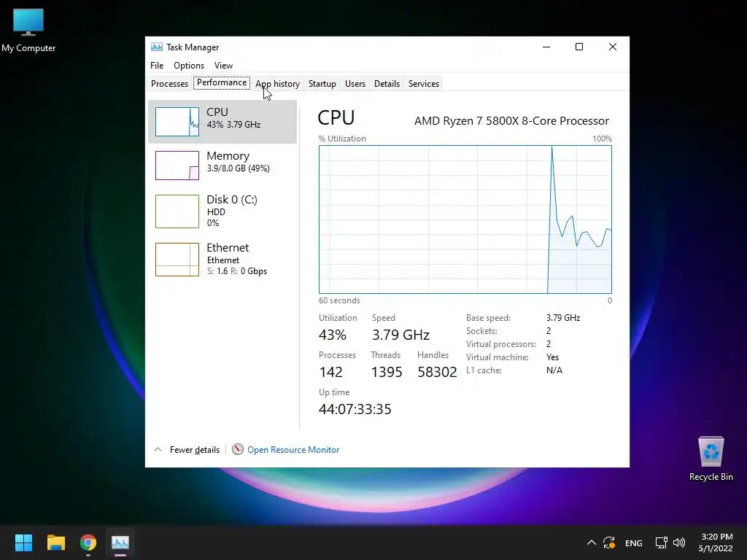The height and width of the screenshot is (560, 747).
Task: Open the clock showing 3:20 PM
Action: 716,542
